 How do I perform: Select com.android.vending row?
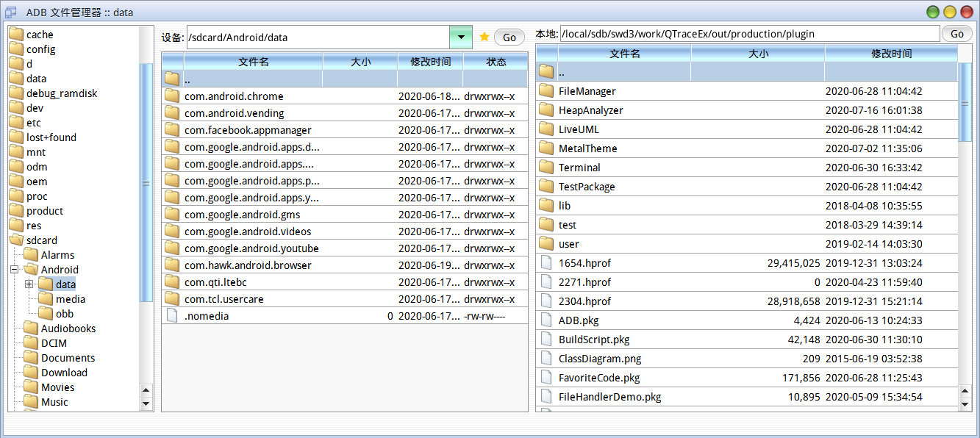coord(345,113)
